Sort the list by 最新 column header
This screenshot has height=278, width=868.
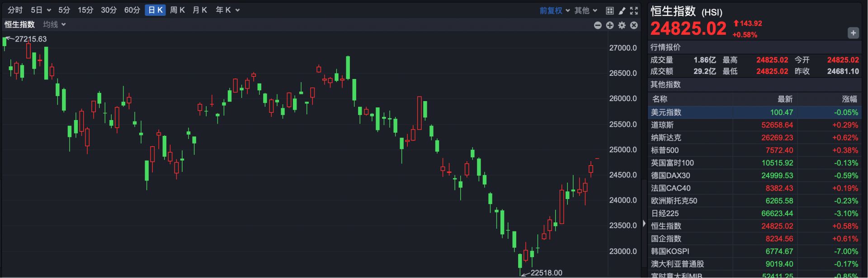click(x=785, y=99)
